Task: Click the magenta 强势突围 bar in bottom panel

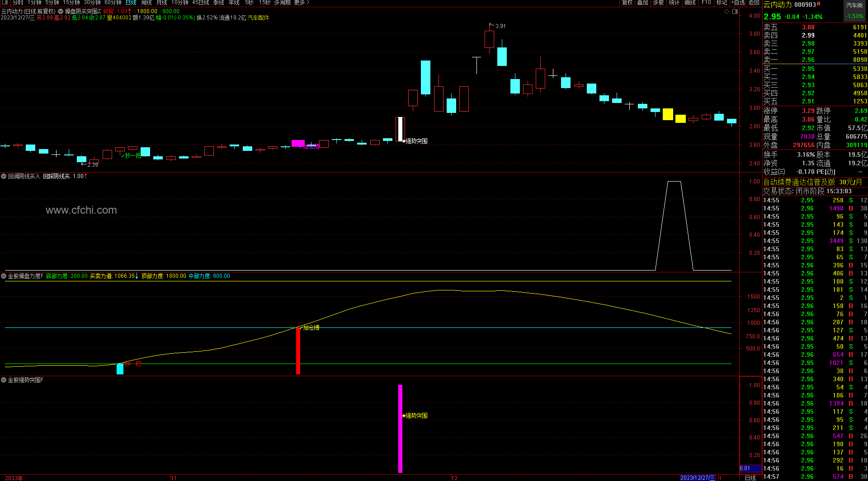Action: click(x=400, y=429)
